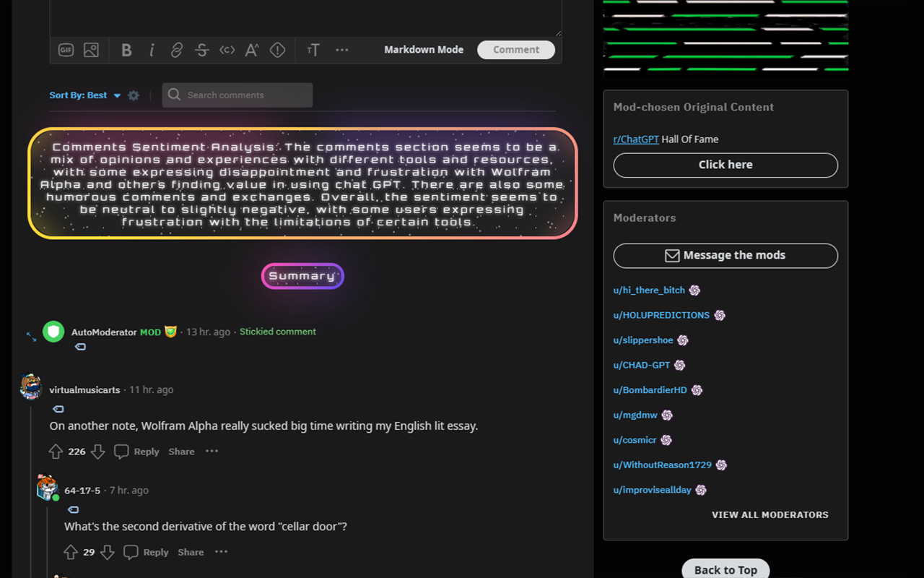The image size is (924, 578).
Task: Apply strikethrough formatting in the comment editor
Action: tap(202, 50)
